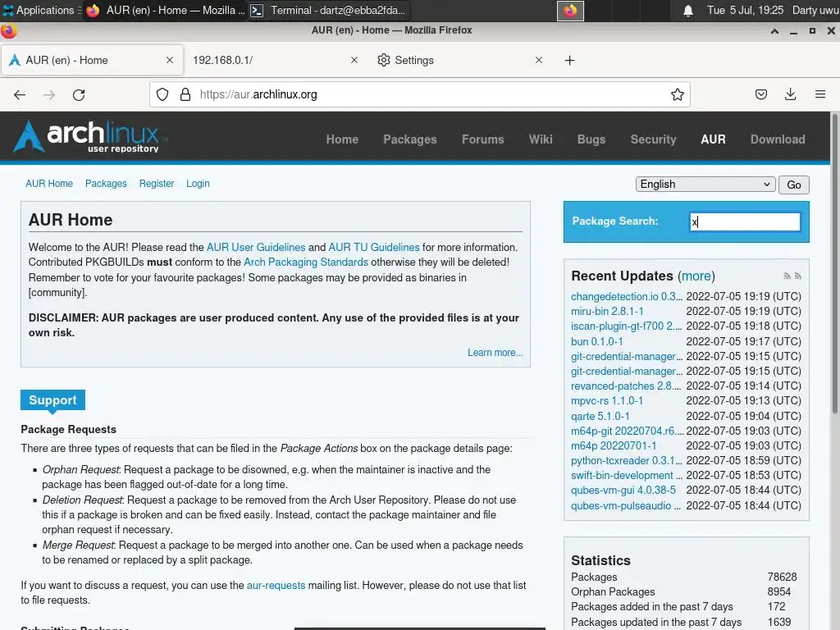Open the Home link in the Arch navbar
Viewport: 840px width, 630px height.
342,139
